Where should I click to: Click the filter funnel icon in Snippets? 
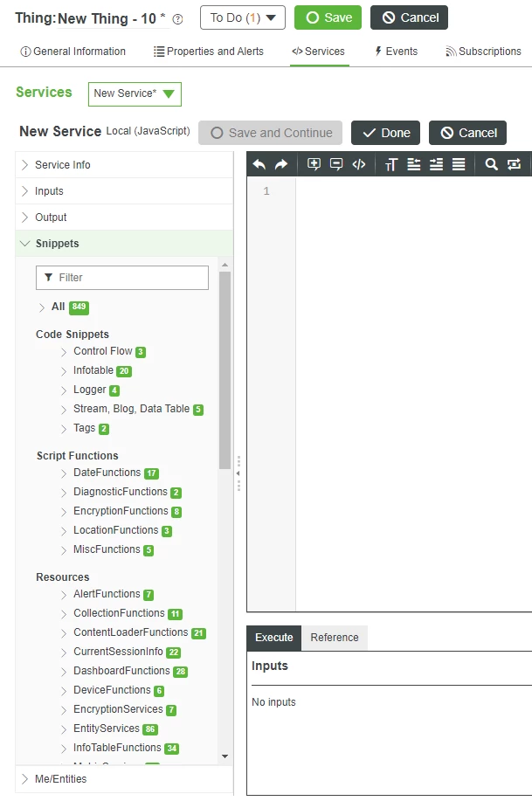tap(49, 278)
